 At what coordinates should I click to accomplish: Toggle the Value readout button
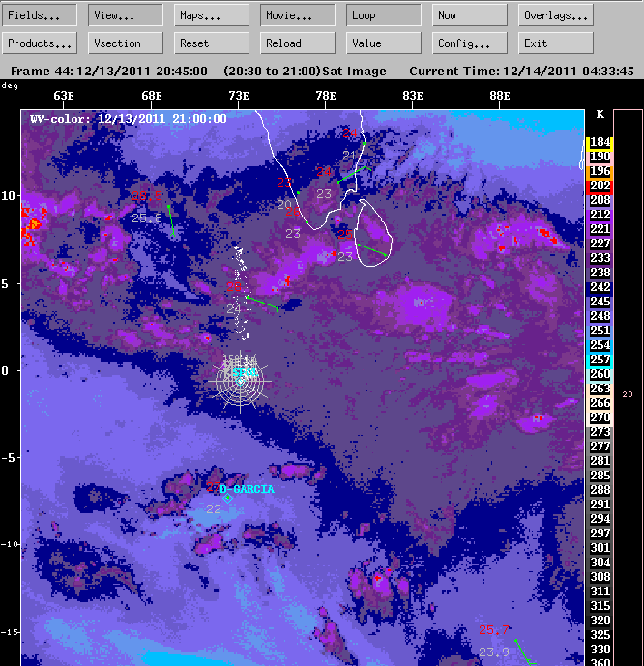tap(384, 43)
